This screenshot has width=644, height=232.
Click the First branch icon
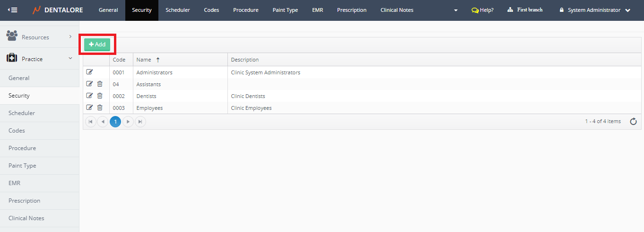pos(510,10)
